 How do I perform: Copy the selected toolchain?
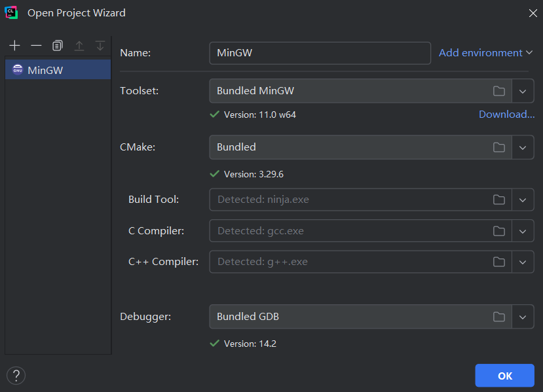pos(58,46)
